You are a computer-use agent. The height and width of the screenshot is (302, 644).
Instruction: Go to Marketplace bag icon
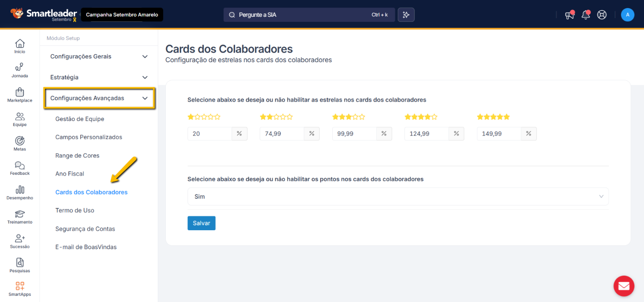tap(19, 92)
